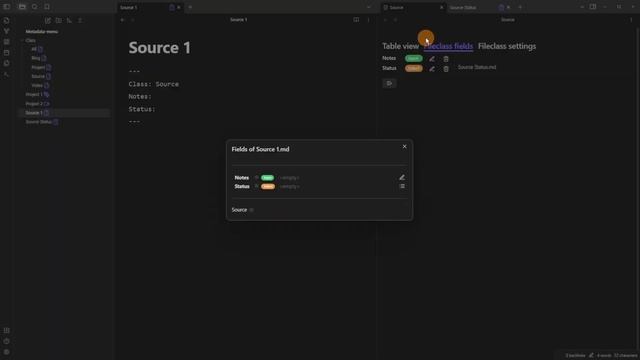Open tab list dropdown in left pane
640x360 pixels.
369,7
